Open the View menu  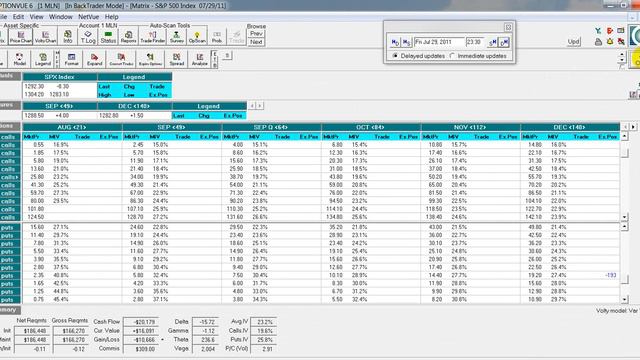36,17
